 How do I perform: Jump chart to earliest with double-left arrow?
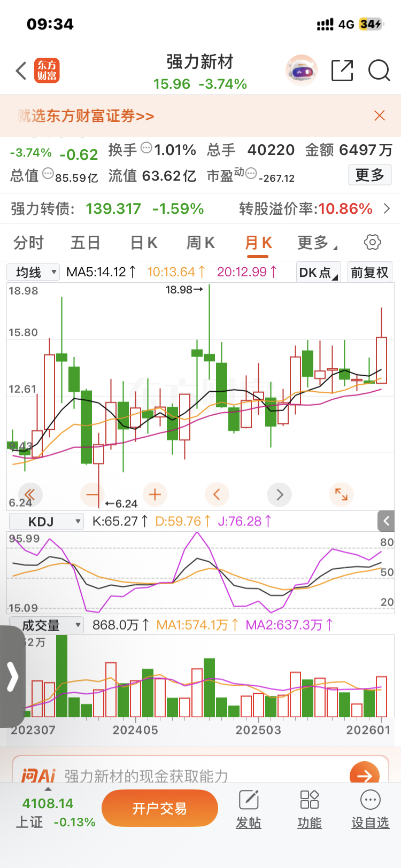[30, 494]
